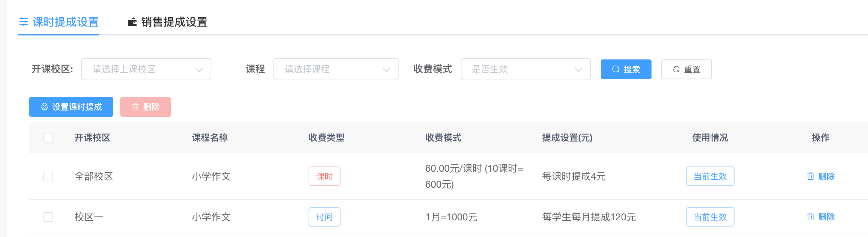Screen dimensions: 868x237
Task: Click the sliders icon beside 课时提成设置
Action: click(24, 22)
